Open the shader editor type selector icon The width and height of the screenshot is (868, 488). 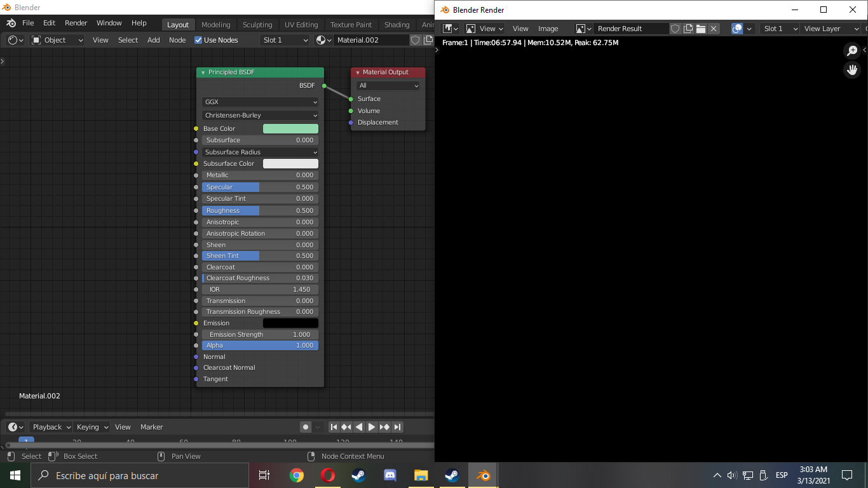tap(16, 40)
